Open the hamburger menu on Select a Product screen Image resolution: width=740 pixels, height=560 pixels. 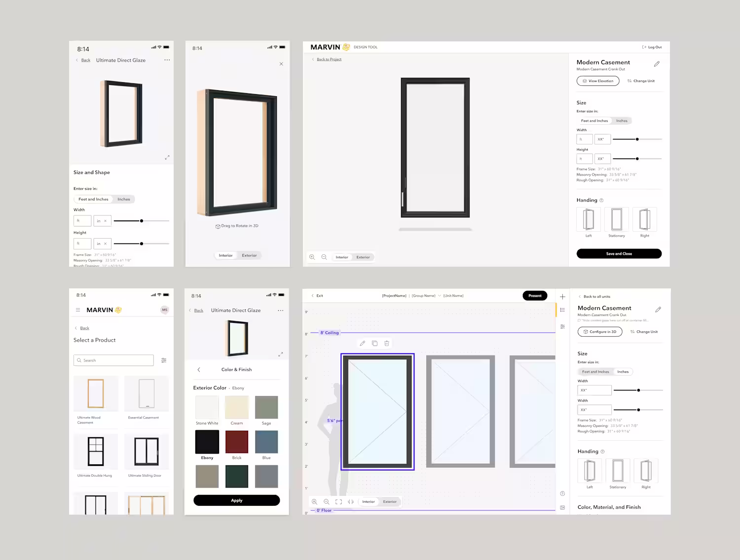78,310
